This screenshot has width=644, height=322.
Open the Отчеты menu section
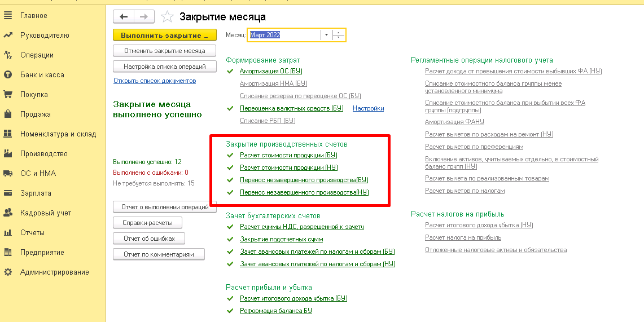point(32,233)
